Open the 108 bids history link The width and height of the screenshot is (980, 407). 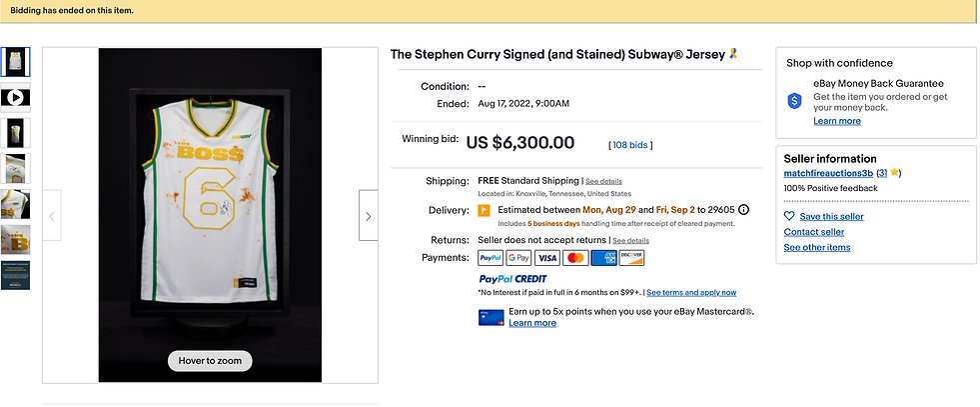click(630, 145)
